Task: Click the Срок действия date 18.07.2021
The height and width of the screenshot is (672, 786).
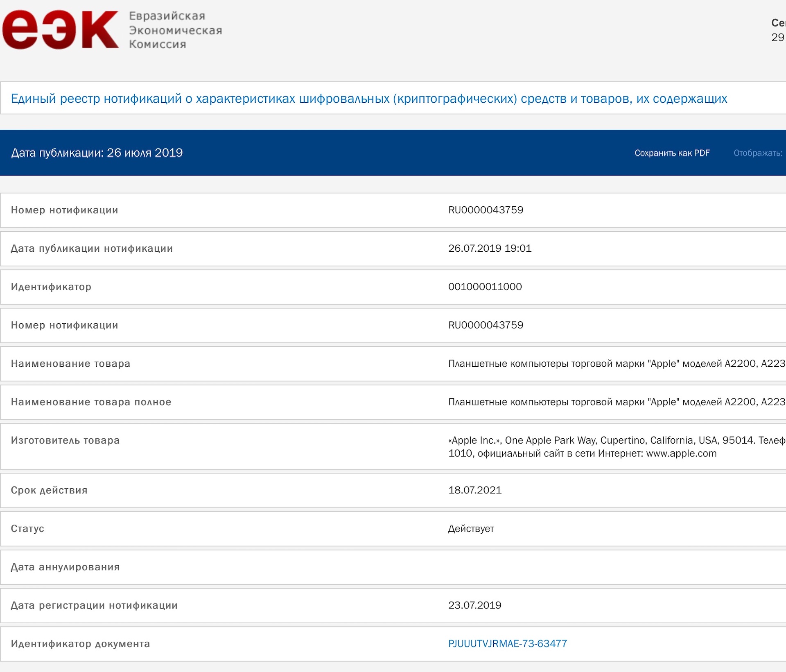Action: [x=474, y=490]
